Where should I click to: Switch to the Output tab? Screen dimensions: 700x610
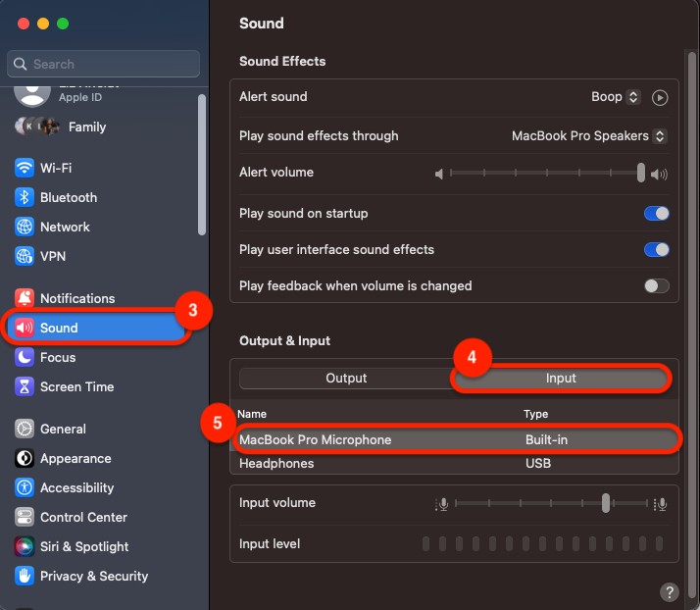346,379
